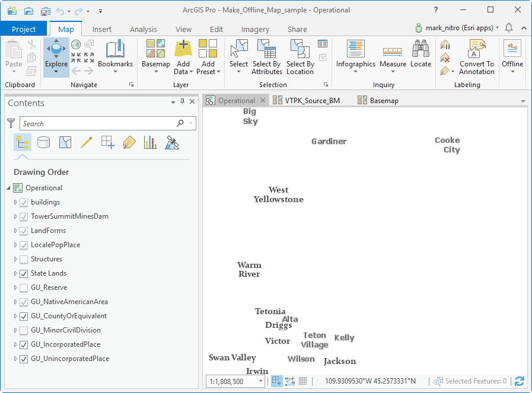Open the Offline menu
Viewport: 532px width, 393px height.
tap(512, 56)
